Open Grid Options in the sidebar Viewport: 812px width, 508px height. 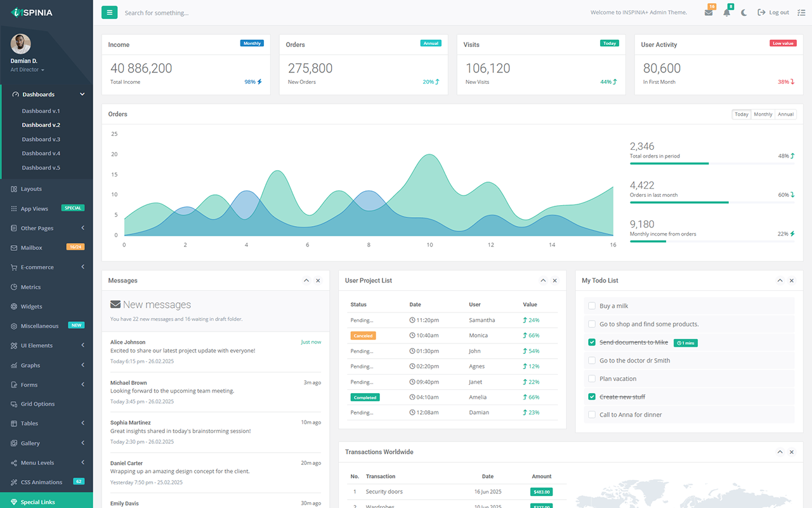[x=46, y=404]
